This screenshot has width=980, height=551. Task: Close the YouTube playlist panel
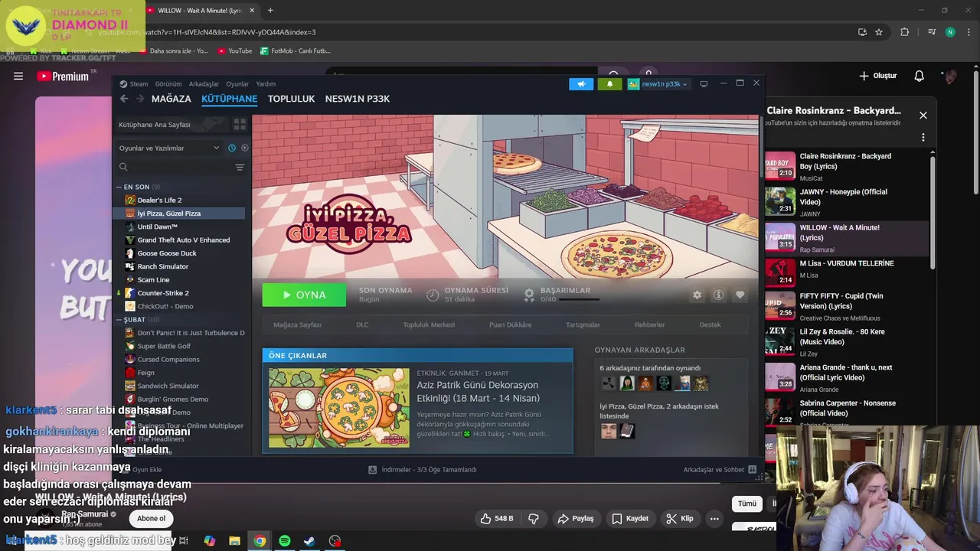click(923, 116)
